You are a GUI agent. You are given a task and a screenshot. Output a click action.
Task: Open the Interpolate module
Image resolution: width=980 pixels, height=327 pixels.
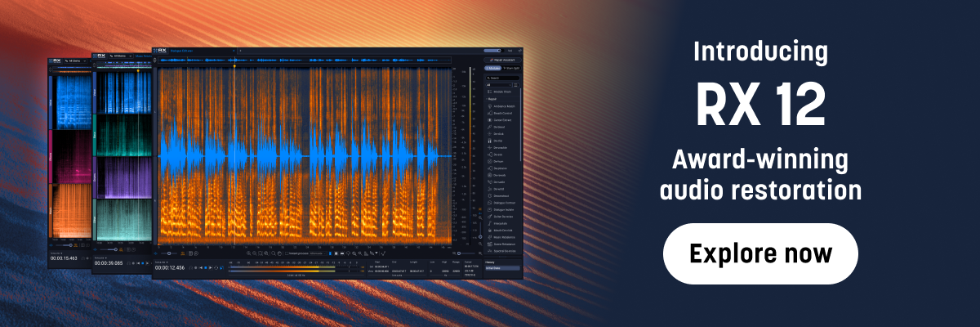(498, 223)
